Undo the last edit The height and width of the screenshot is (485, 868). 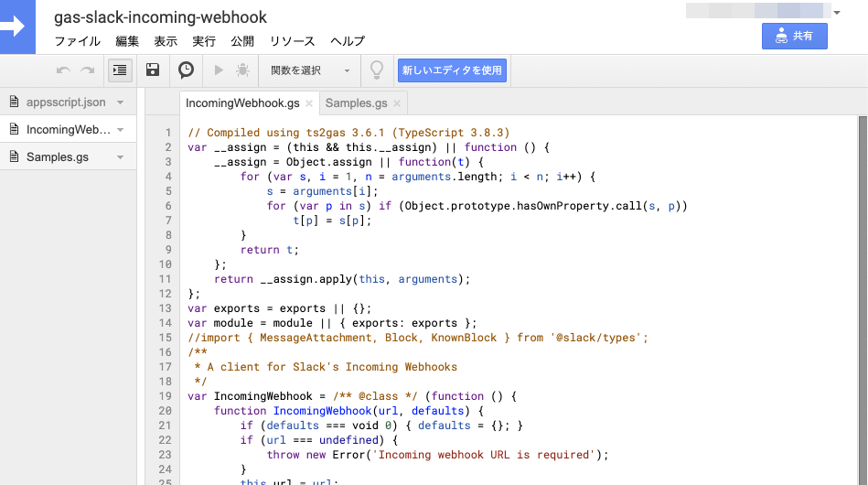pyautogui.click(x=63, y=70)
